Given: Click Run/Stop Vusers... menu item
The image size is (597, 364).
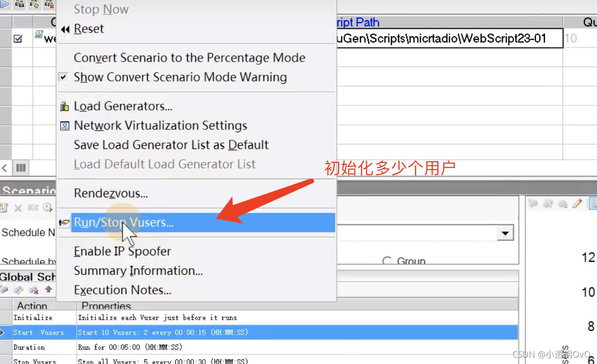Looking at the screenshot, I should point(203,223).
